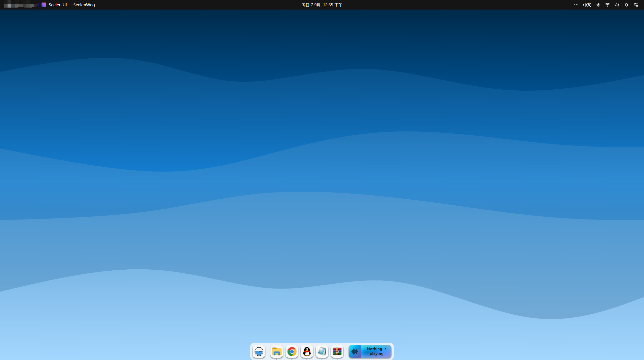Open the Wi-Fi network panel

608,5
